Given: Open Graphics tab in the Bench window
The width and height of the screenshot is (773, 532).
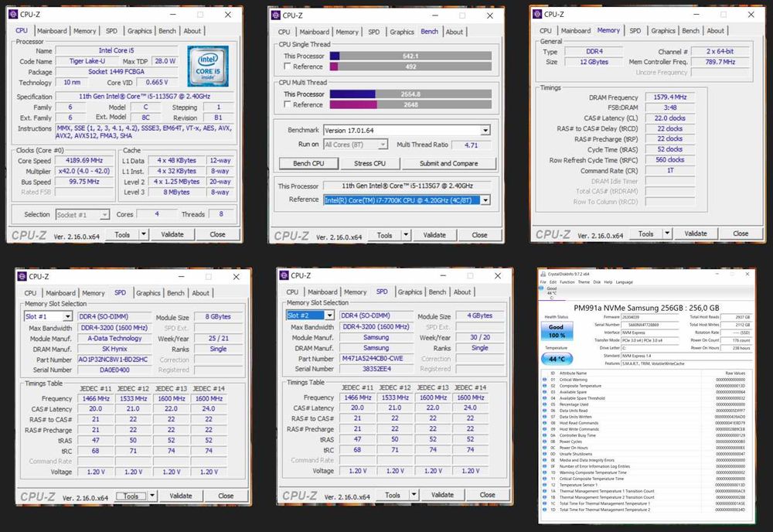Looking at the screenshot, I should [402, 32].
